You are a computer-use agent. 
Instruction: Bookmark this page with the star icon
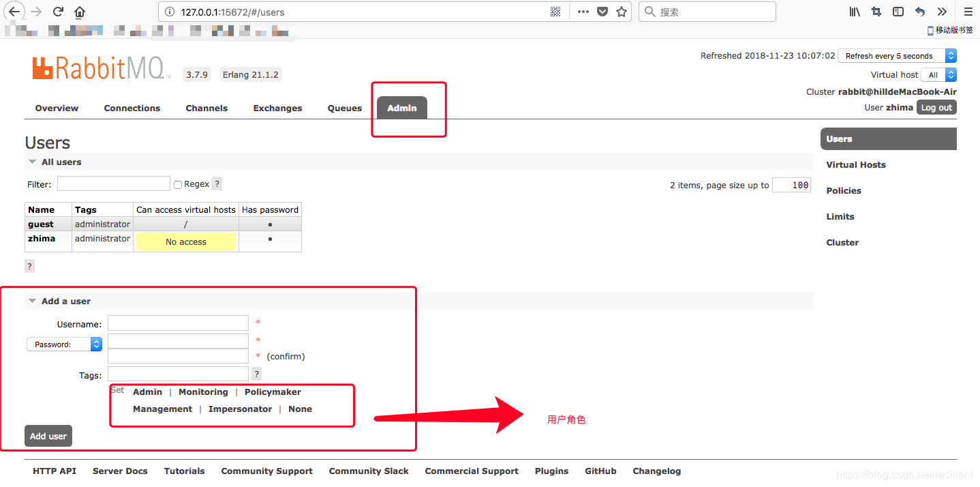(622, 12)
